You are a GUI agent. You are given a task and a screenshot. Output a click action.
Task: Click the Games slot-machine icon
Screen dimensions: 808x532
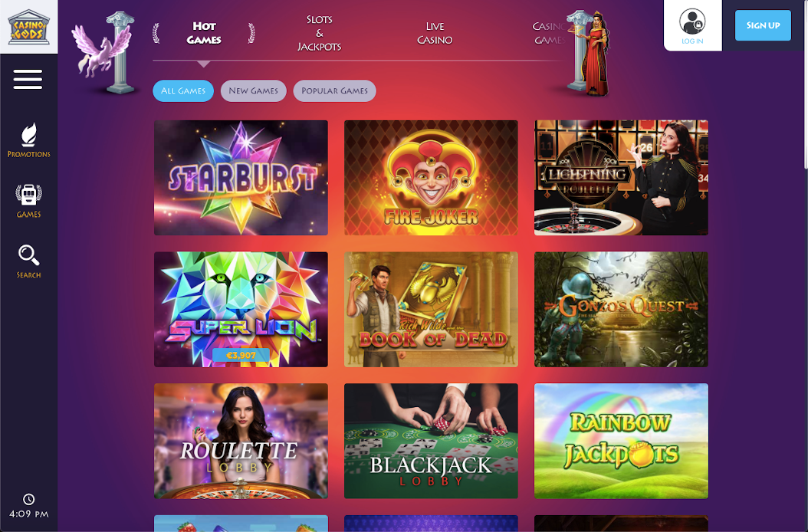tap(29, 195)
